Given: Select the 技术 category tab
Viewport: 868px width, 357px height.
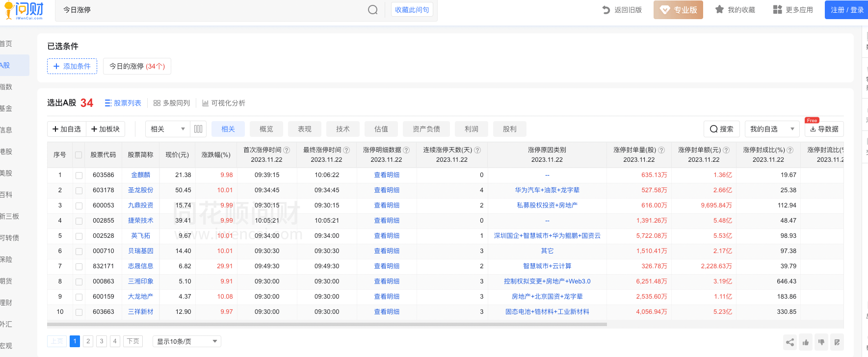Looking at the screenshot, I should [x=342, y=129].
